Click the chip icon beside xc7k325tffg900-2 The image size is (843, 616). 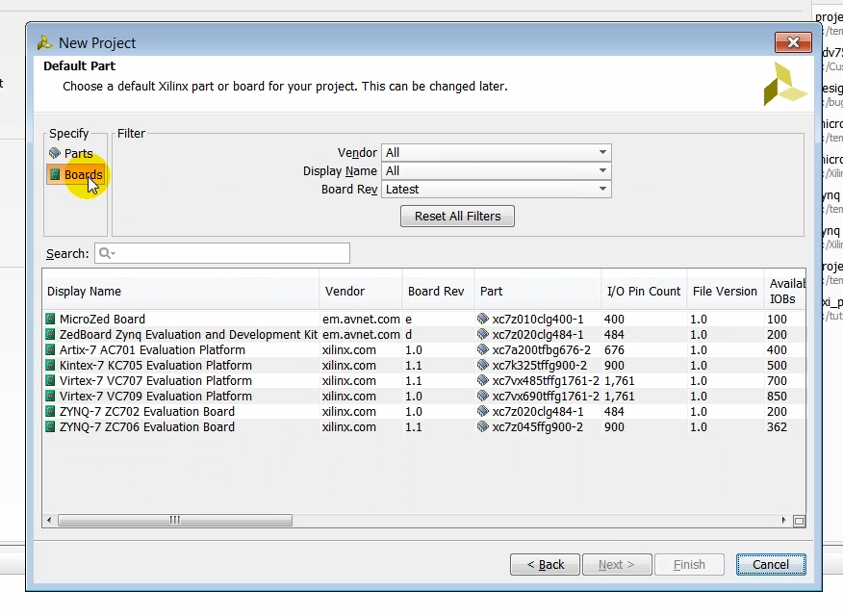click(x=483, y=366)
